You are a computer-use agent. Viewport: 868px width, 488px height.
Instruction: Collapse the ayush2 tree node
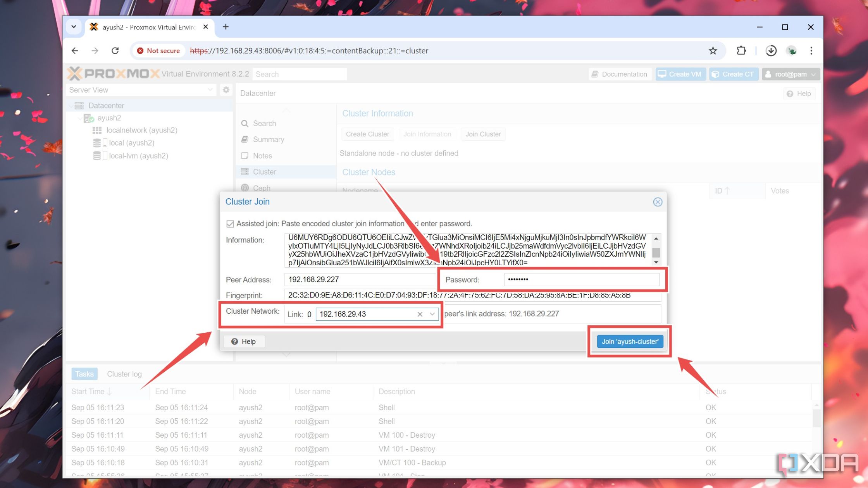coord(80,118)
